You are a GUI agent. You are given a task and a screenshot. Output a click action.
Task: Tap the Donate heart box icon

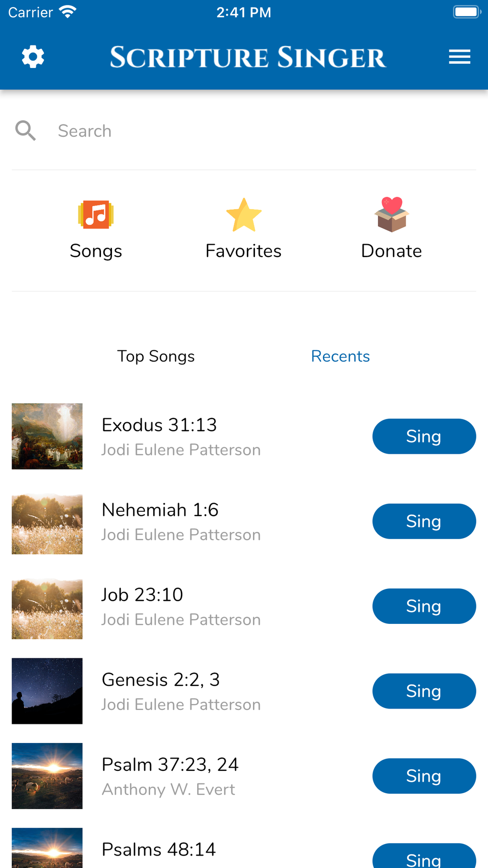pos(391,214)
